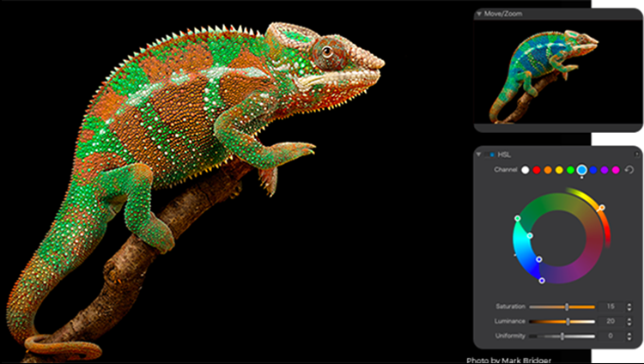The width and height of the screenshot is (644, 364).
Task: Click the HSL panel top-right corner button
Action: [x=637, y=154]
